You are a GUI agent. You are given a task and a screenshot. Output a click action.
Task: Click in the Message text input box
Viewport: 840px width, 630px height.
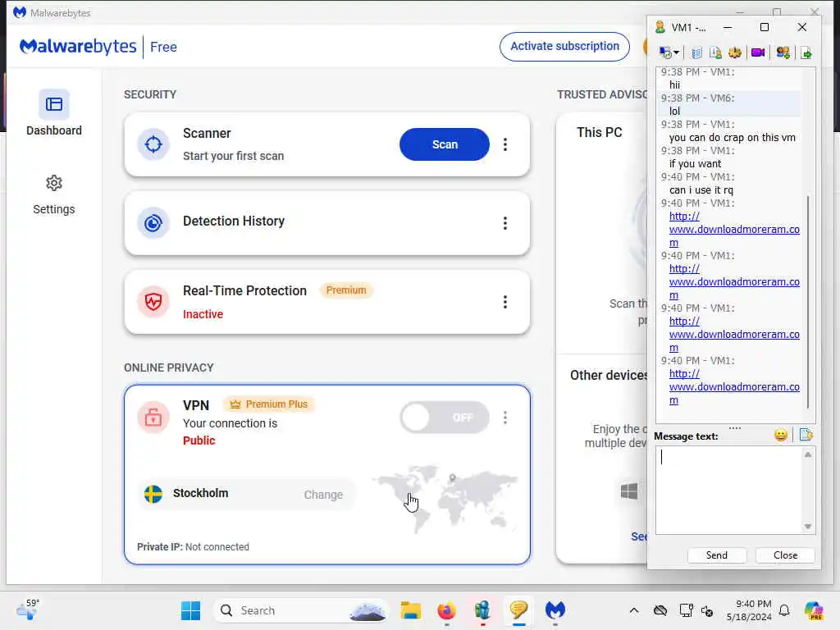(x=728, y=491)
